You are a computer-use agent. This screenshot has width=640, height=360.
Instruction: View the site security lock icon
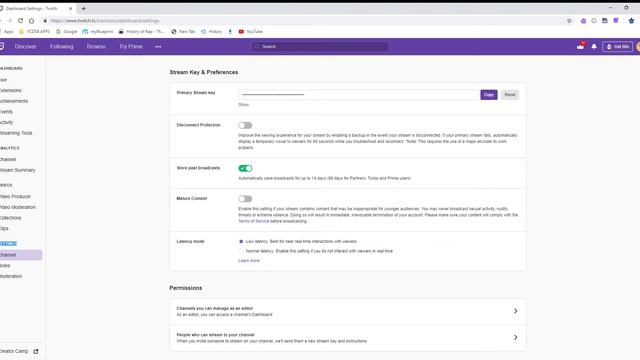click(45, 20)
